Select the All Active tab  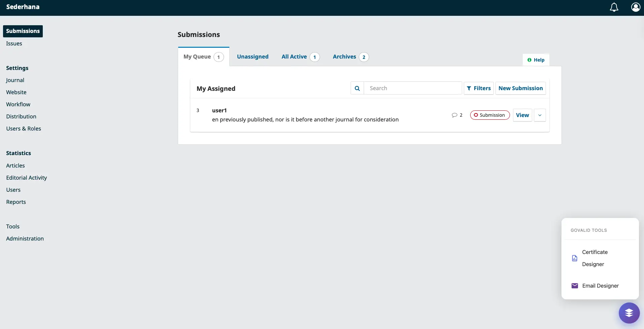coord(294,57)
